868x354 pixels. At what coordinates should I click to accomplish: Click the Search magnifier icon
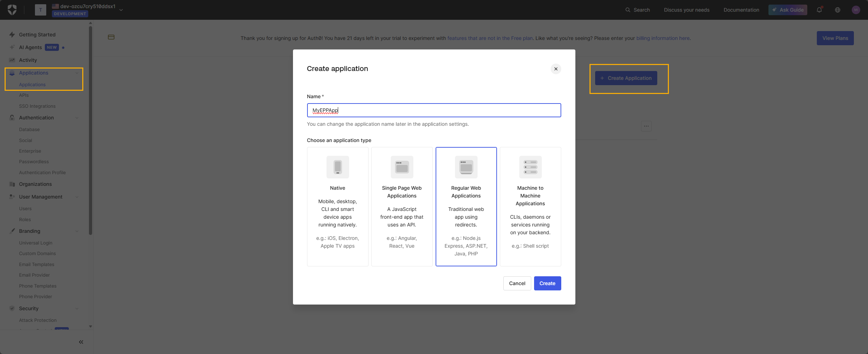628,10
